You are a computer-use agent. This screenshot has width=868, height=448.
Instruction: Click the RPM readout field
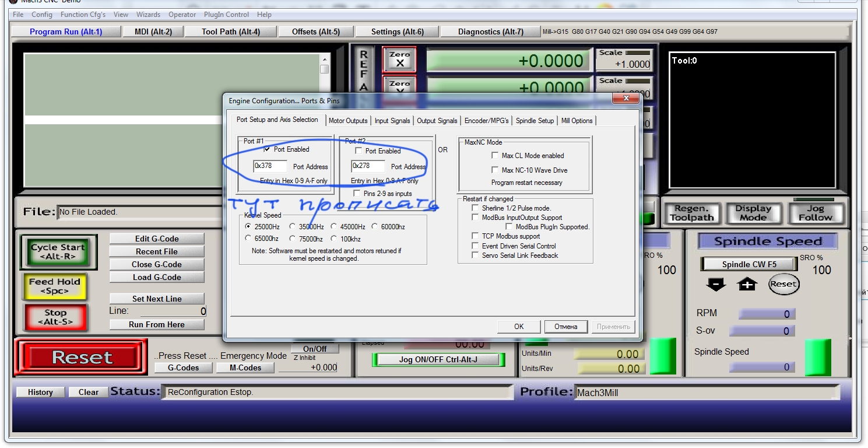766,314
